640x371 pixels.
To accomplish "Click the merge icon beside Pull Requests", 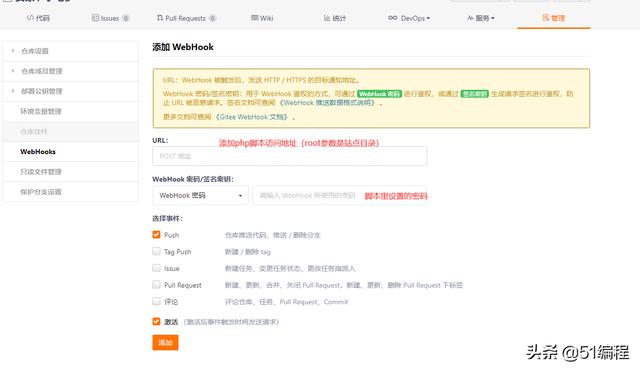I will click(160, 18).
